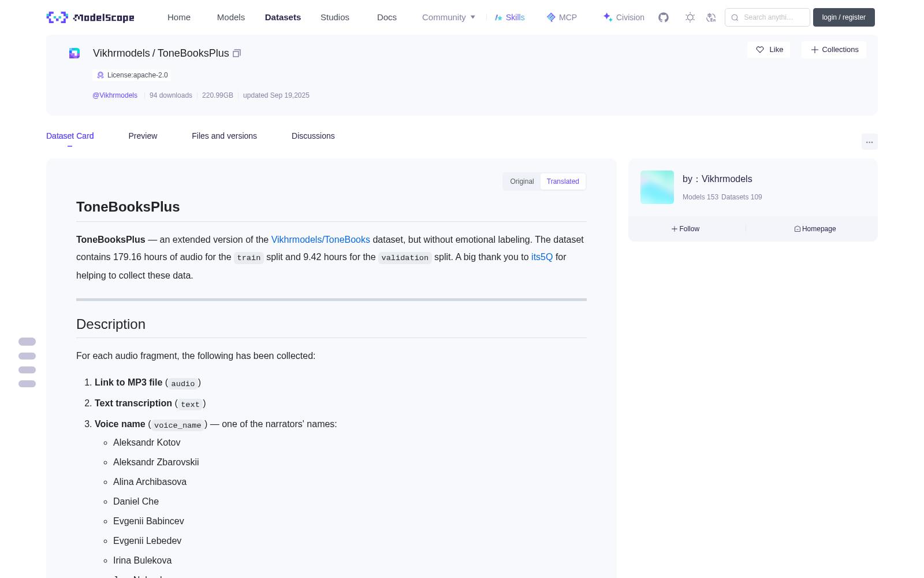Click the Vikhrmodels dataset avatar icon
924x578 pixels.
pos(74,53)
